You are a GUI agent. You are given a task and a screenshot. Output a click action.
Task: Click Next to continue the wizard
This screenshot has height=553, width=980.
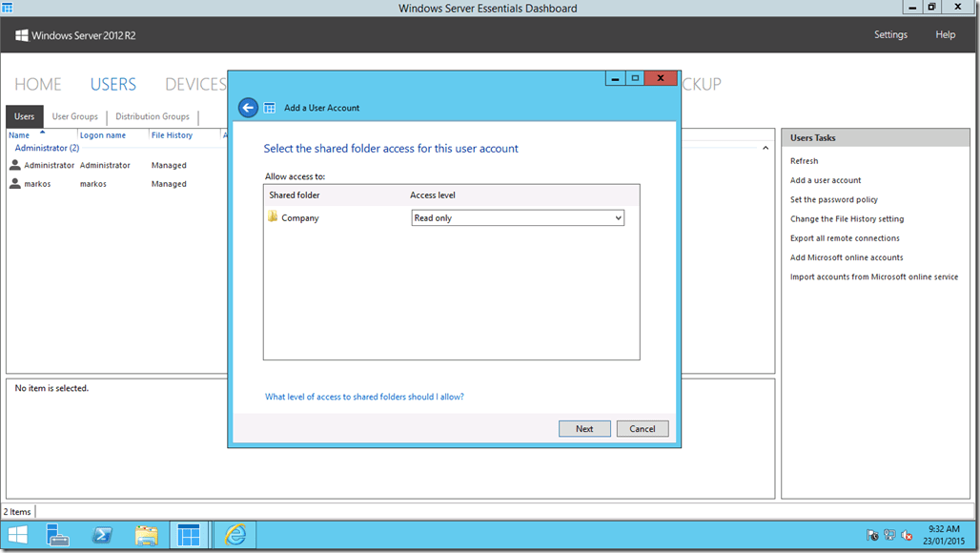pos(584,428)
